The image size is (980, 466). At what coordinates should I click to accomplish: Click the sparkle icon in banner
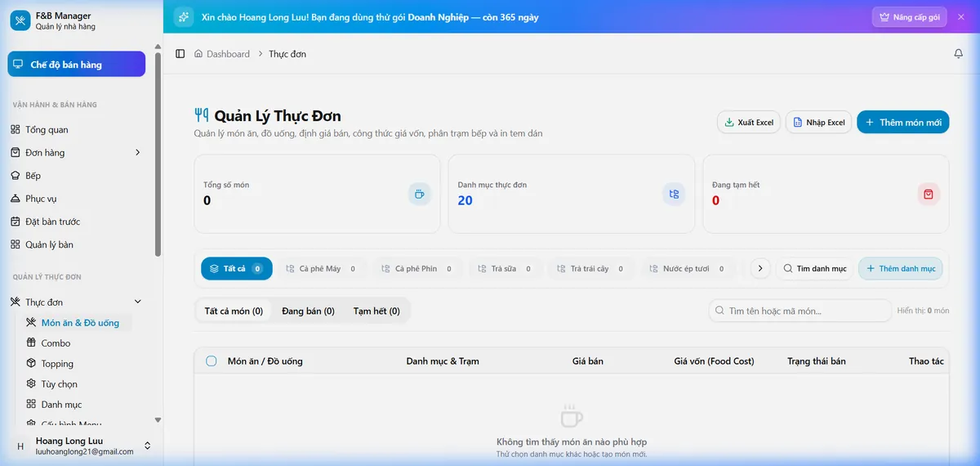coord(184,17)
